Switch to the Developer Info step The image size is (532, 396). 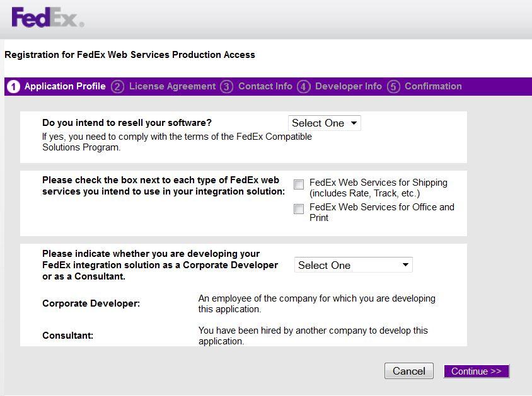pyautogui.click(x=349, y=86)
